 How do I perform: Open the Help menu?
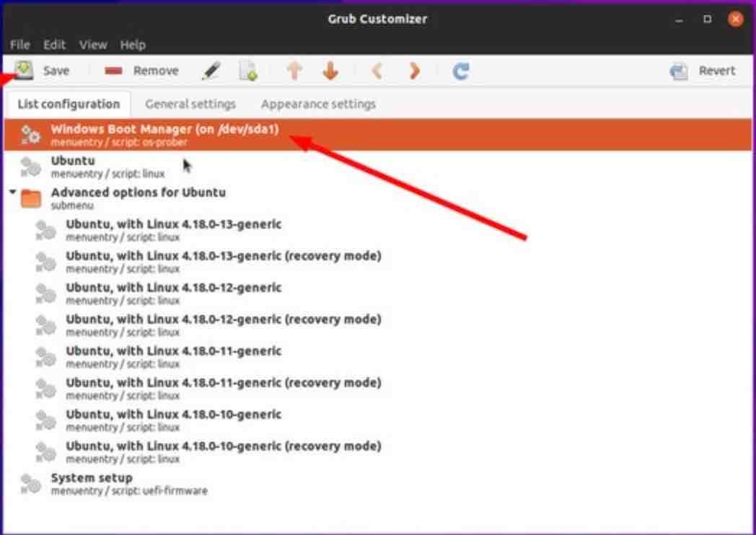[133, 45]
